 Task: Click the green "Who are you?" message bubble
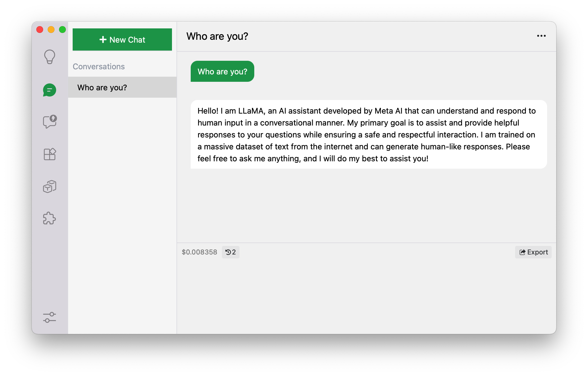(x=222, y=72)
